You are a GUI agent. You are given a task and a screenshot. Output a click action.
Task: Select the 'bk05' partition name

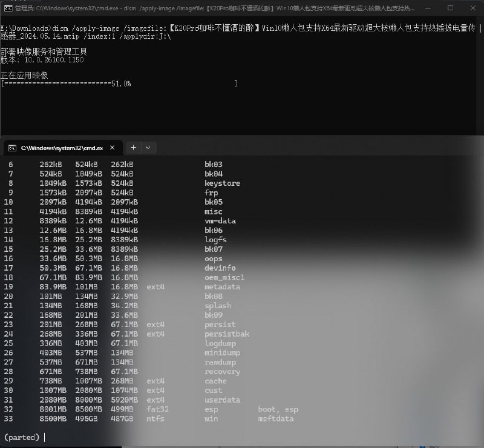[x=214, y=202]
